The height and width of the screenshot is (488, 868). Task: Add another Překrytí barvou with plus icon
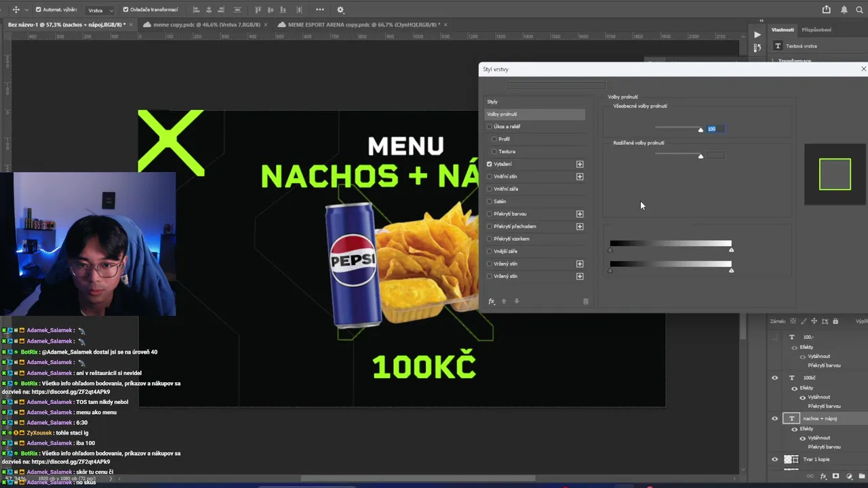click(580, 213)
